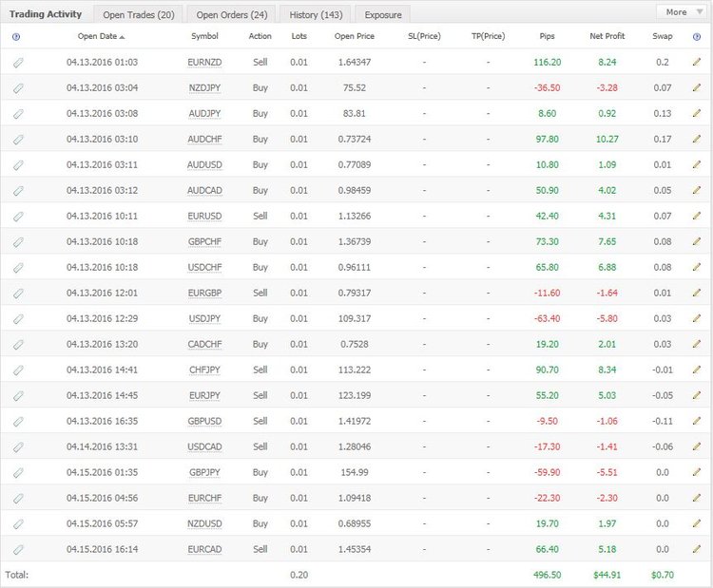Image resolution: width=713 pixels, height=588 pixels.
Task: Sort table by TP(Price) column
Action: point(488,36)
